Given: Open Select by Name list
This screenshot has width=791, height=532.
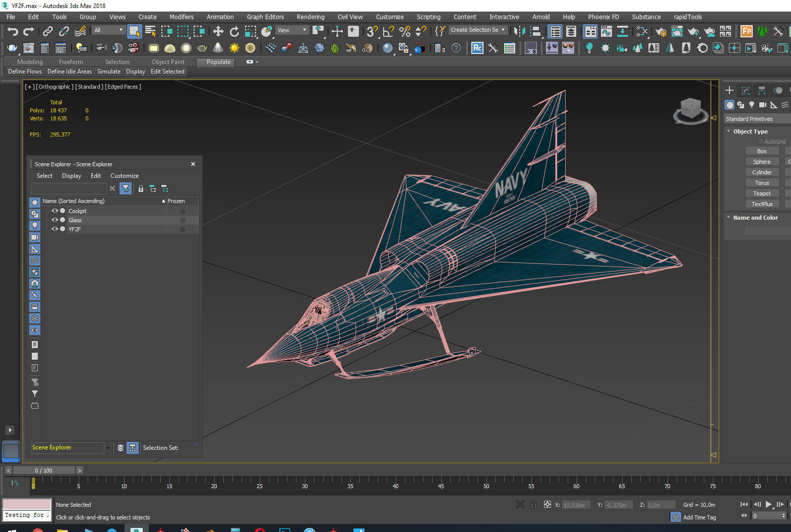Looking at the screenshot, I should [150, 31].
